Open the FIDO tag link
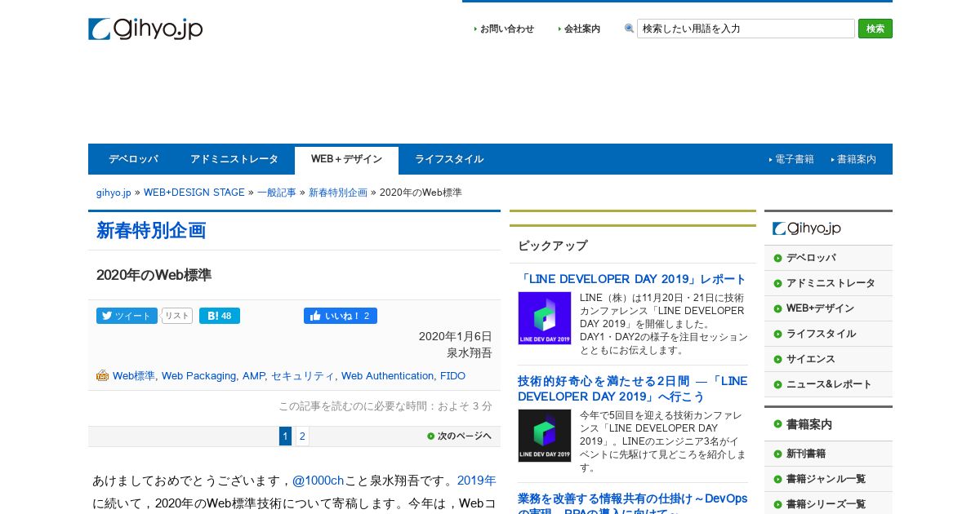 (452, 376)
